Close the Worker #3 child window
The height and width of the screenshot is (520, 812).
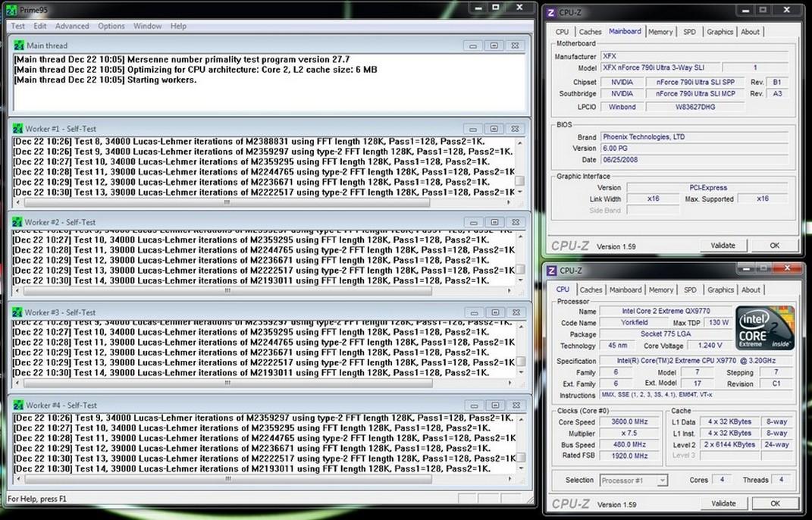(x=516, y=313)
